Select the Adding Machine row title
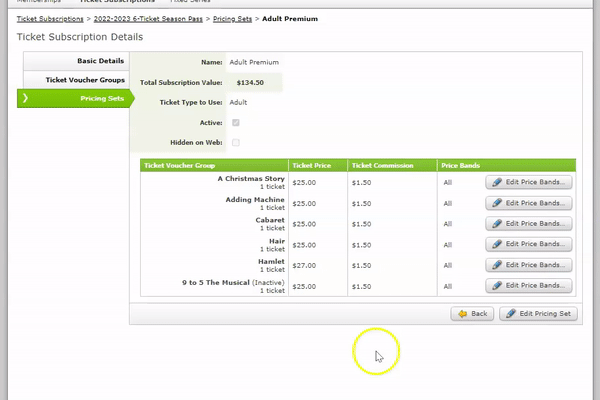The image size is (600, 400). (x=255, y=200)
